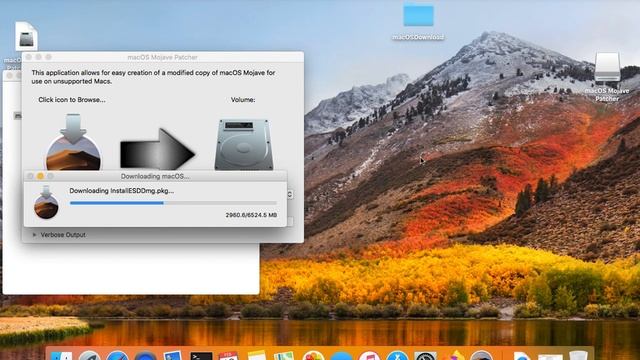
Task: Launch Safari from the Dock
Action: 118,356
